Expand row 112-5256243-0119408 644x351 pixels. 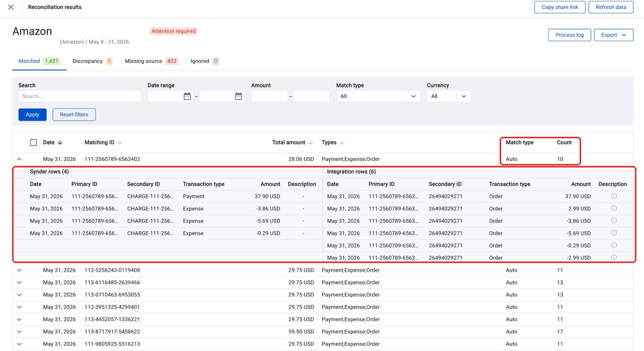tap(19, 270)
